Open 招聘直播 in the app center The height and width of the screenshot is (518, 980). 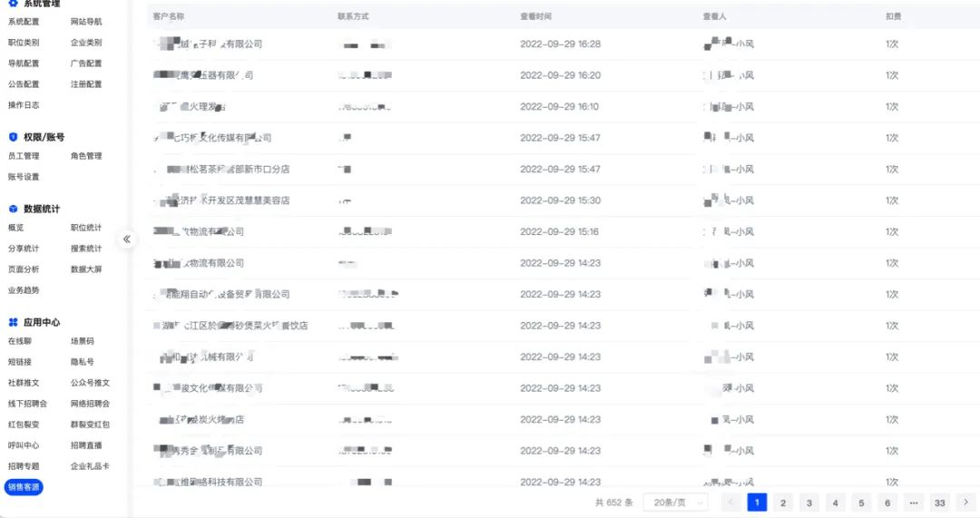click(86, 445)
